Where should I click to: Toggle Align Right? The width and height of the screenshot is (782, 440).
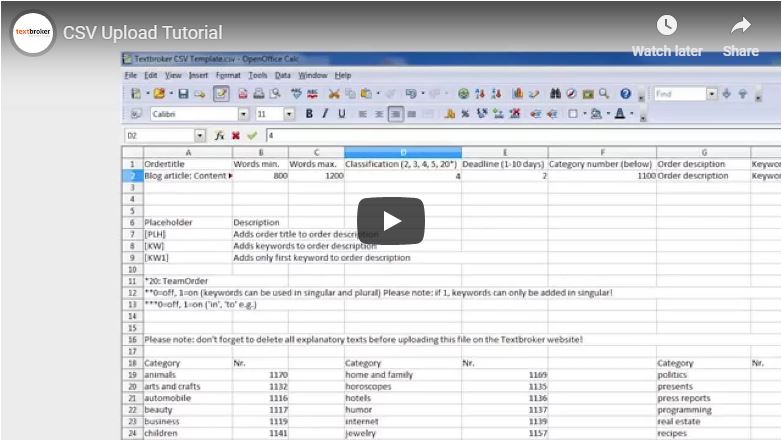395,114
